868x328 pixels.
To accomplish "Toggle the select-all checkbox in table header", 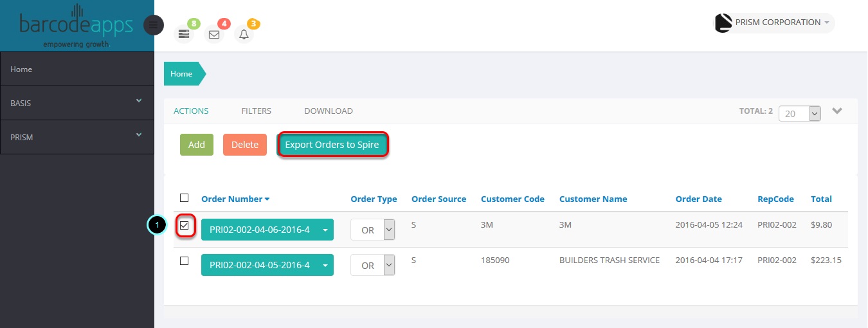I will 185,197.
